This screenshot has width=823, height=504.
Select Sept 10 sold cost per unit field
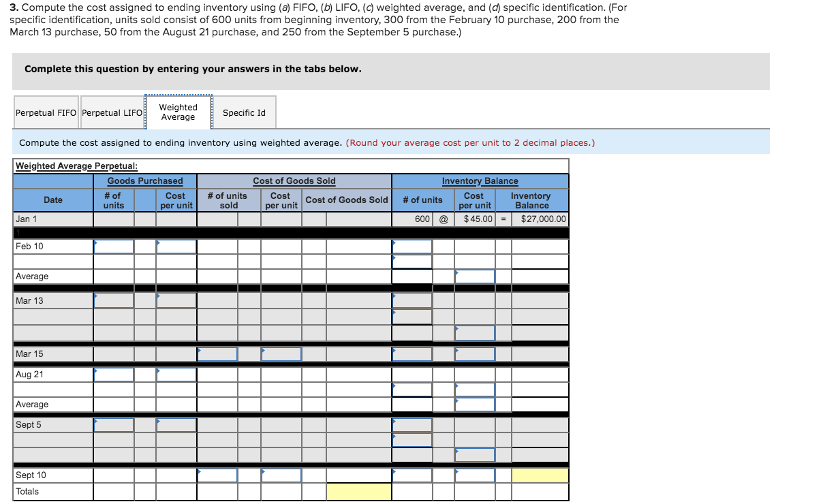coord(281,475)
